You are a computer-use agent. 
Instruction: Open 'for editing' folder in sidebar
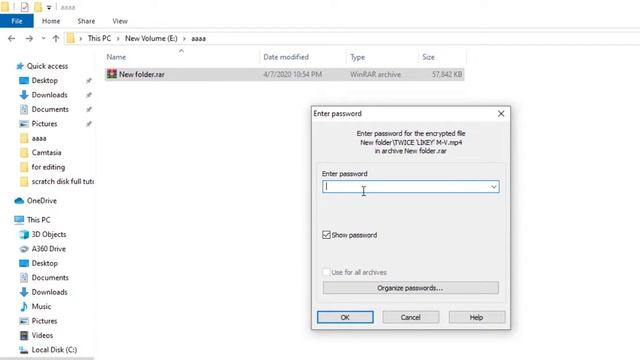[x=48, y=167]
